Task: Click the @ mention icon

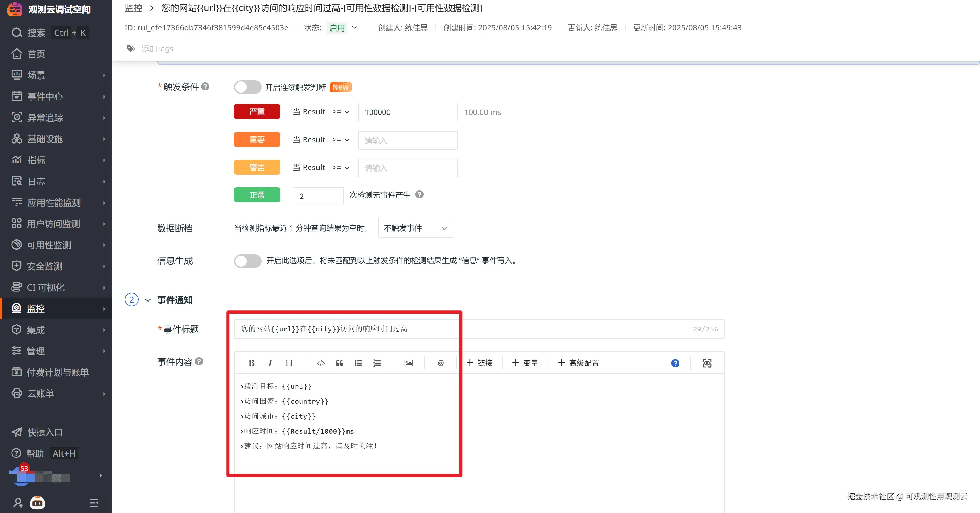Action: [x=441, y=363]
